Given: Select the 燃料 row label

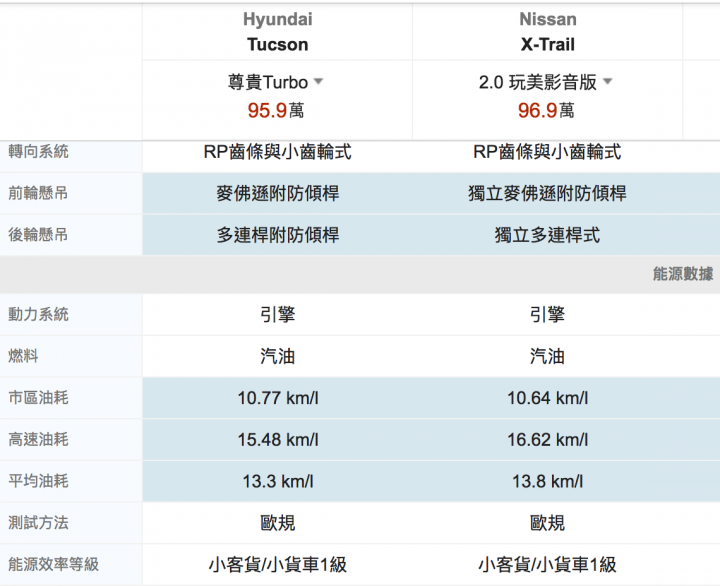Looking at the screenshot, I should point(23,356).
